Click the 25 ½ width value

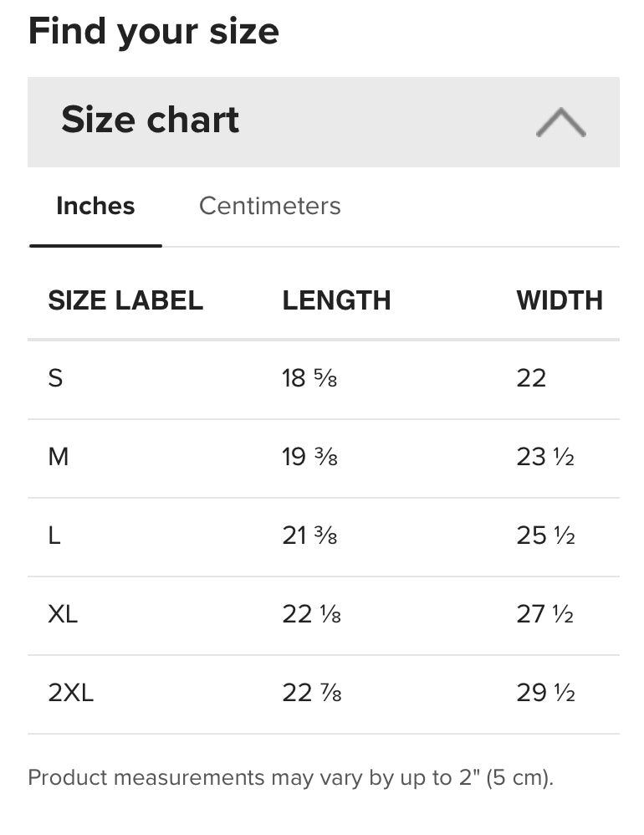coord(545,535)
